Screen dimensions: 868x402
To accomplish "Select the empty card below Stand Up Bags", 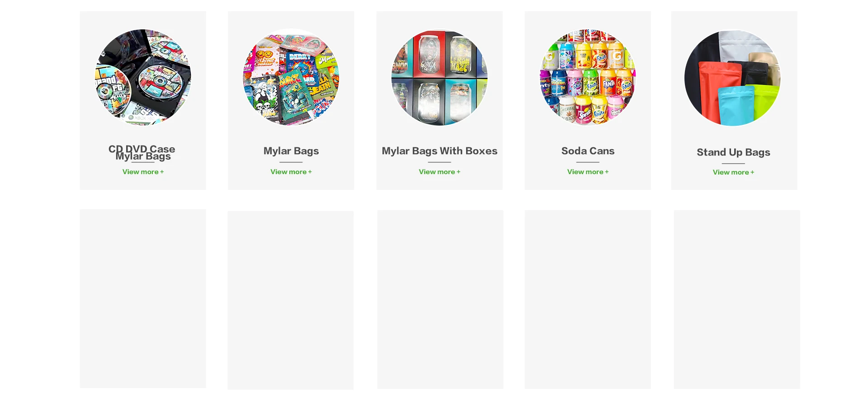I will coord(737,299).
